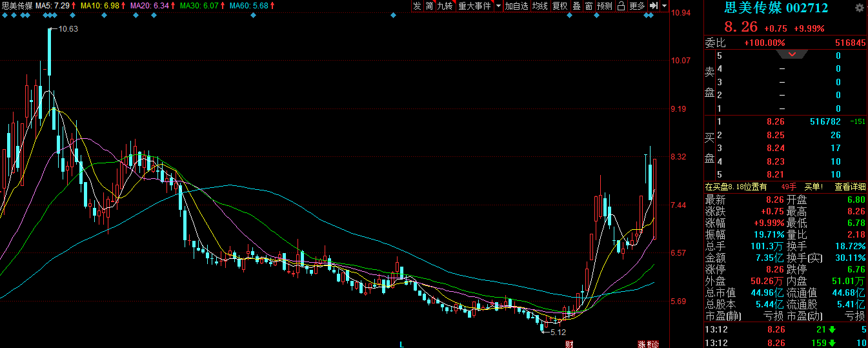Viewport: 868px width, 348px height.
Task: Click 加自选 to add to watchlist
Action: tap(516, 6)
